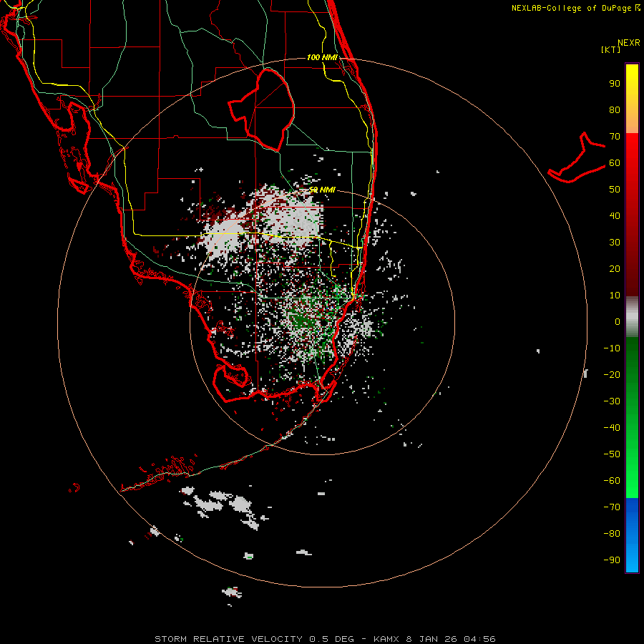Click the 50 NMI range ring label

pyautogui.click(x=323, y=190)
